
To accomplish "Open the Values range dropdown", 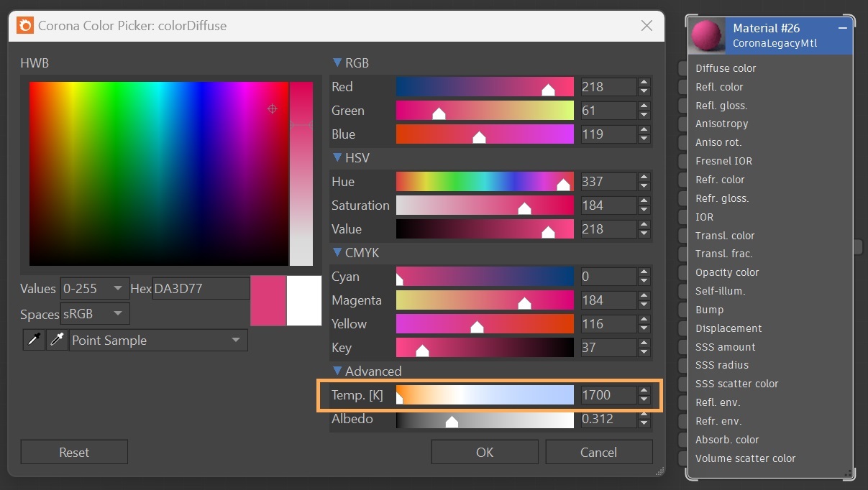I will [x=95, y=289].
